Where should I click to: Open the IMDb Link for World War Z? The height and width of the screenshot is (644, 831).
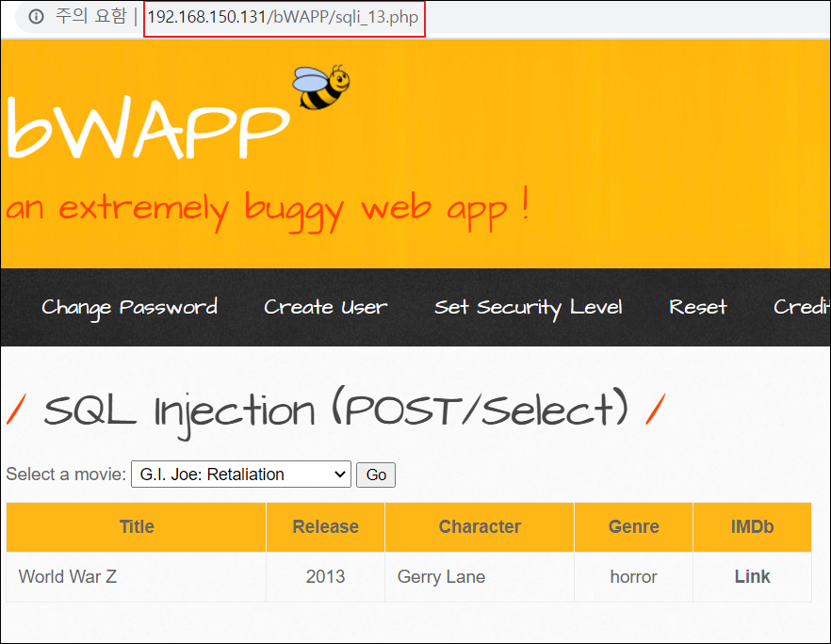pos(752,576)
